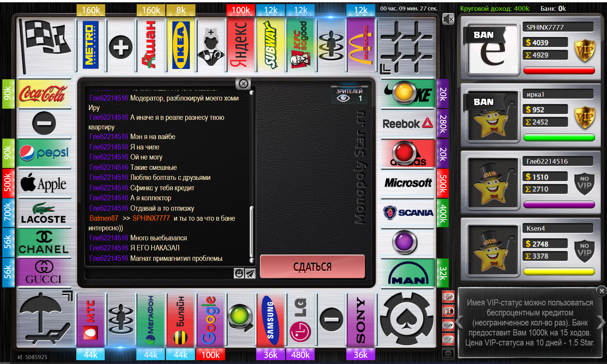Select the Яндекс board cell
607x364 pixels.
pos(241,45)
